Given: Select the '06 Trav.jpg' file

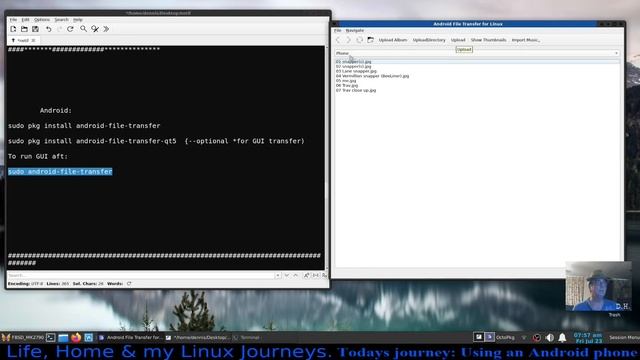Looking at the screenshot, I should 347,86.
